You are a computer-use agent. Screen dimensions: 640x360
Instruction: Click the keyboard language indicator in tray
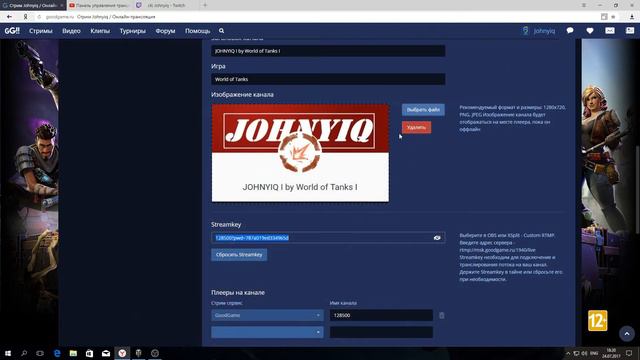coord(594,353)
